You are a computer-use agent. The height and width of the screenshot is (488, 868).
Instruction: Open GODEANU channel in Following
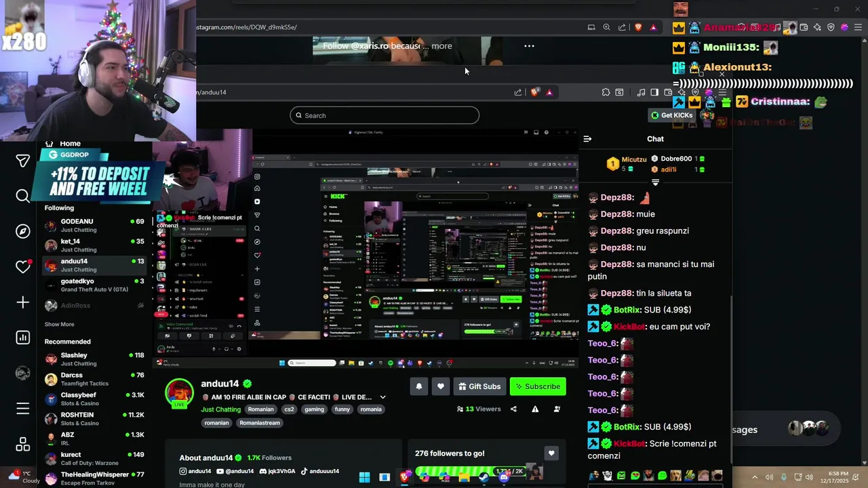pyautogui.click(x=94, y=226)
